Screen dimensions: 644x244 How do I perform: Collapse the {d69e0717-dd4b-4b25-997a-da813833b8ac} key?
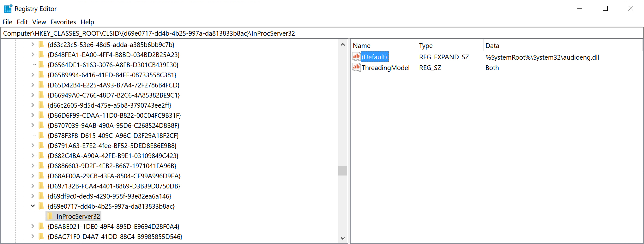[33, 206]
